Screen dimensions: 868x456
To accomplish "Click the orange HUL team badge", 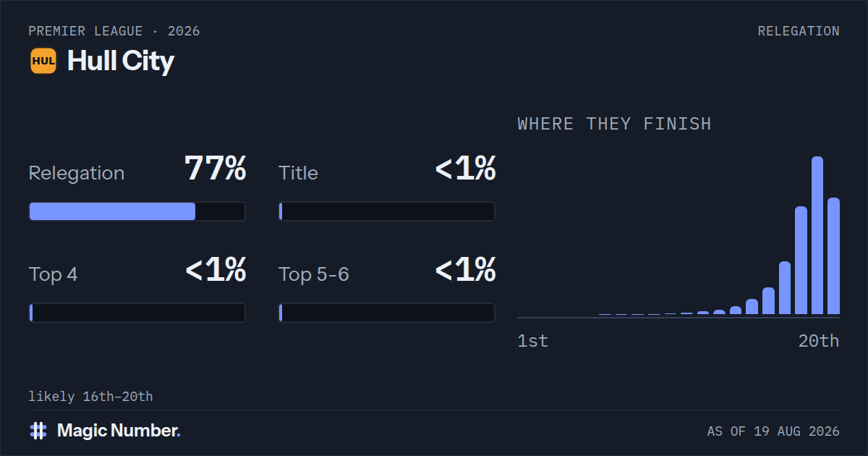I will tap(43, 61).
